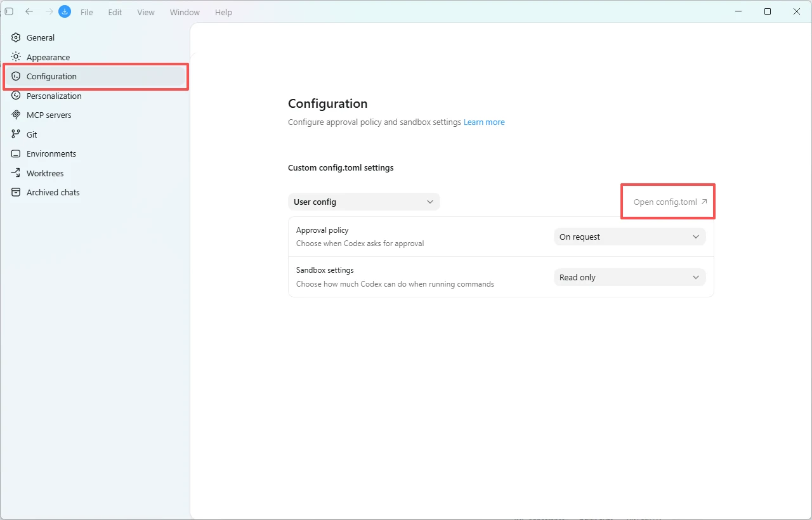Click the General gear icon
This screenshot has height=520, width=812.
point(16,37)
